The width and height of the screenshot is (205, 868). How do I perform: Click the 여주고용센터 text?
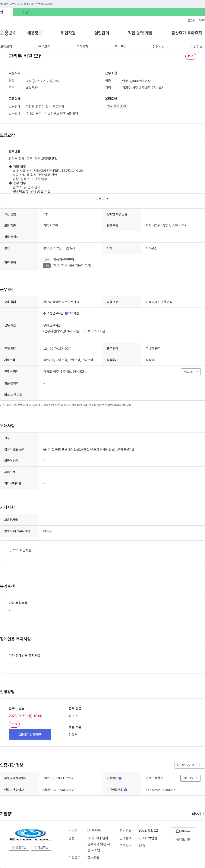pos(154,778)
